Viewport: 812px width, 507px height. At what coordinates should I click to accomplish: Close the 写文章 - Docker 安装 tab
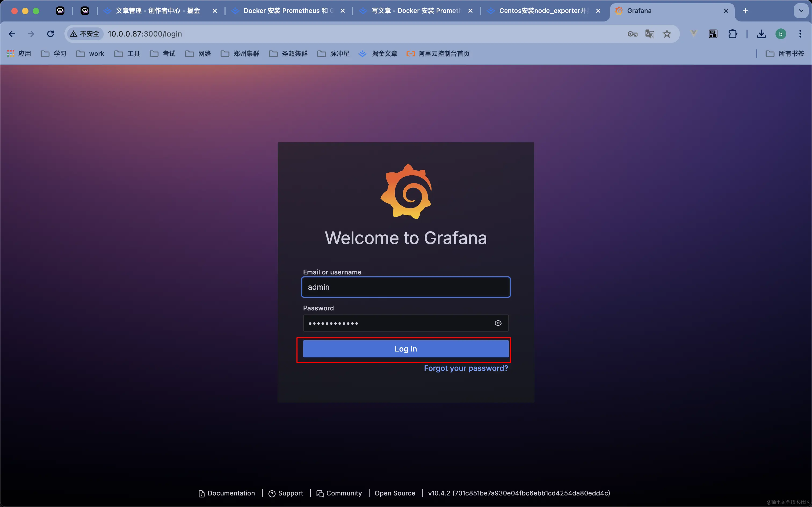pos(470,11)
